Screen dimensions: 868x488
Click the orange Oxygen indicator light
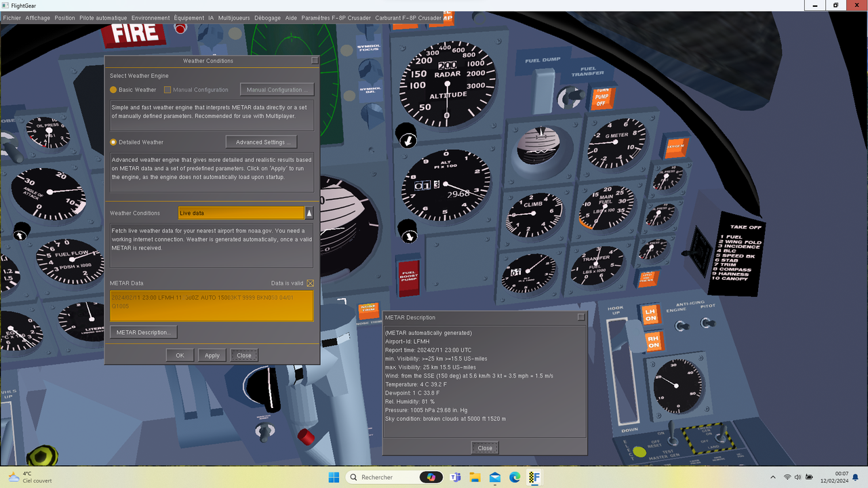675,146
